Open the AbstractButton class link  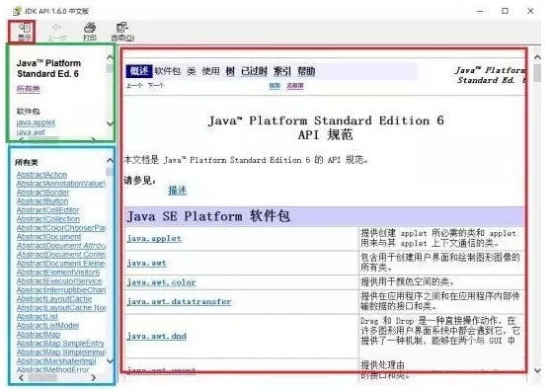(42, 200)
